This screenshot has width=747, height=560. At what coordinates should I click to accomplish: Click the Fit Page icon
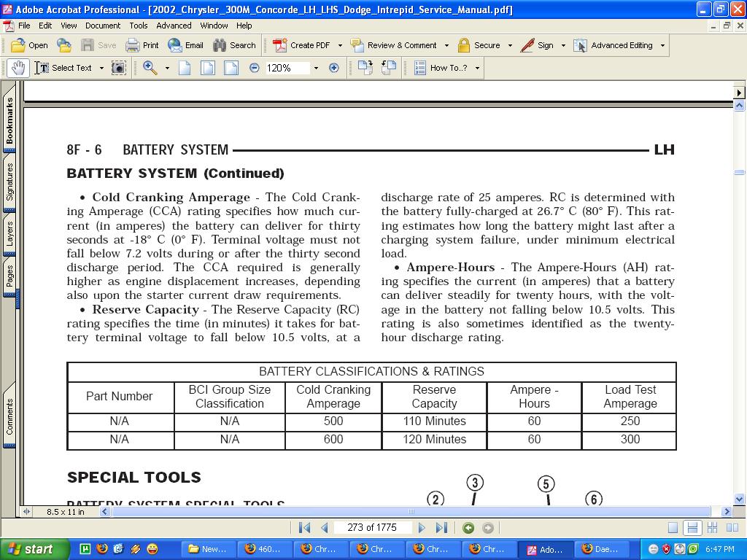[x=208, y=68]
